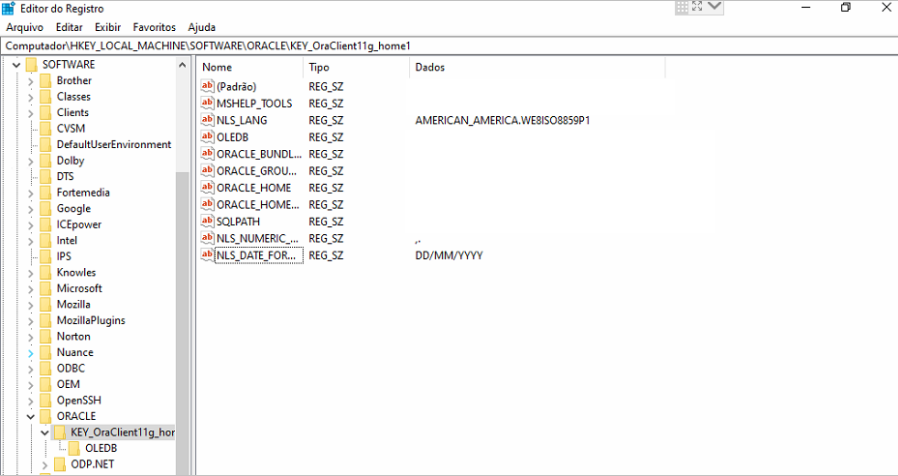Collapse the KEY_OraClient11g_home1 key
This screenshot has height=476, width=898.
[45, 432]
